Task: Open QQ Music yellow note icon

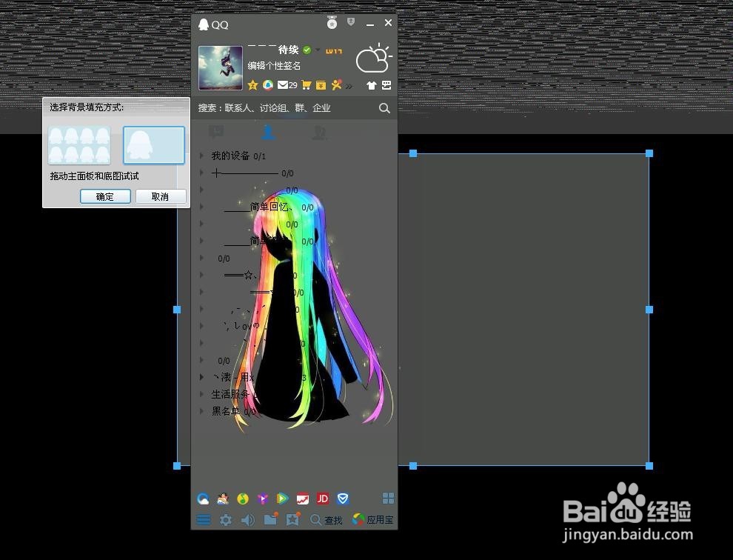Action: (x=243, y=499)
